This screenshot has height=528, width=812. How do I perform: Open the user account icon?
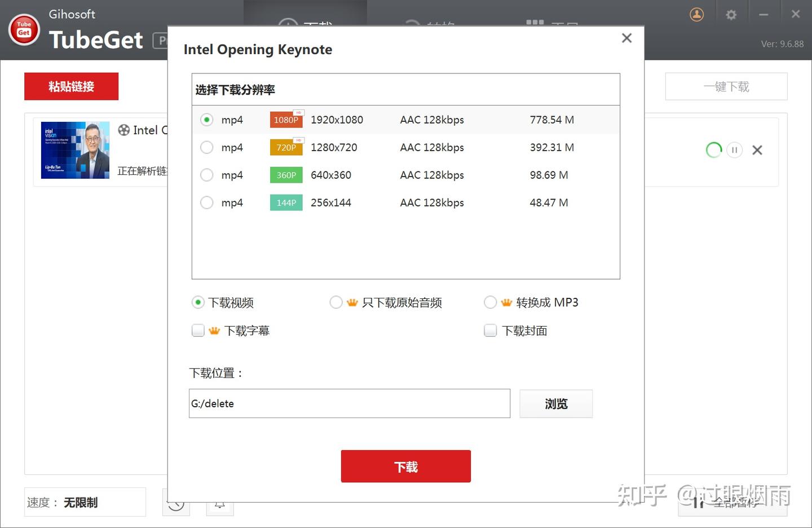[x=697, y=14]
